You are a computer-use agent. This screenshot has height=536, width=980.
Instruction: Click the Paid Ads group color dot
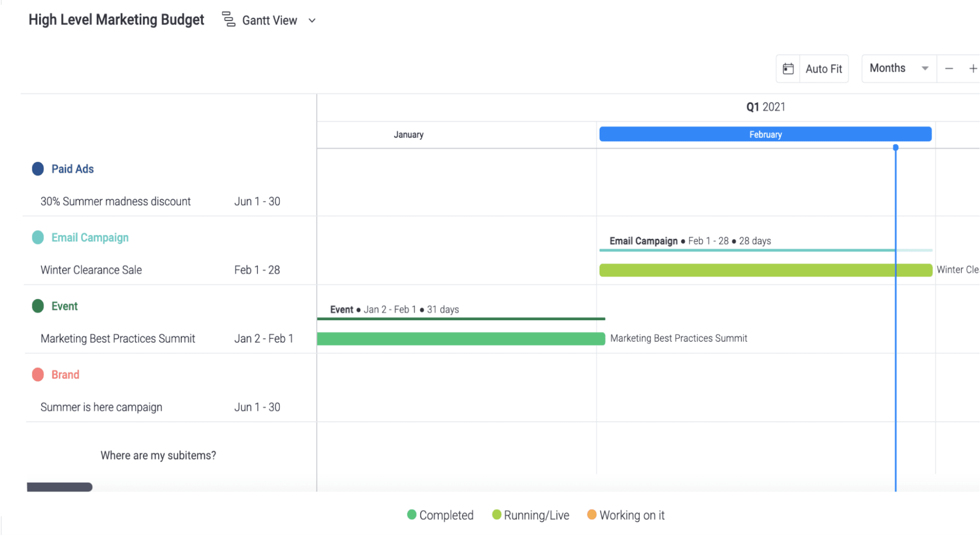point(38,169)
